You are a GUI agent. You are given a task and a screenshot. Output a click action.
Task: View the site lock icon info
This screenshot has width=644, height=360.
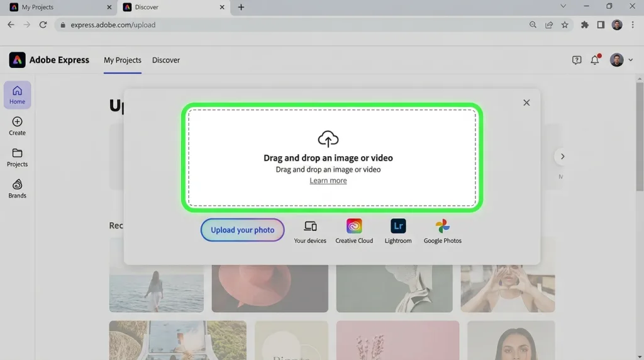[x=63, y=25]
